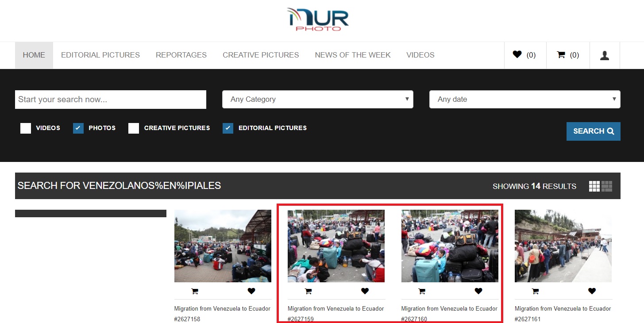This screenshot has width=644, height=323.
Task: Uncheck the Photos checkbox
Action: coord(78,128)
